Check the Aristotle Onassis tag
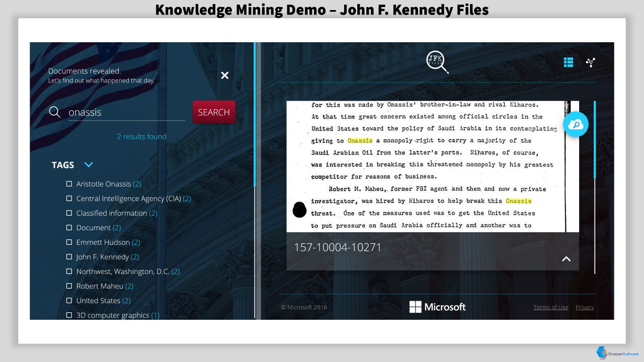 click(x=69, y=184)
